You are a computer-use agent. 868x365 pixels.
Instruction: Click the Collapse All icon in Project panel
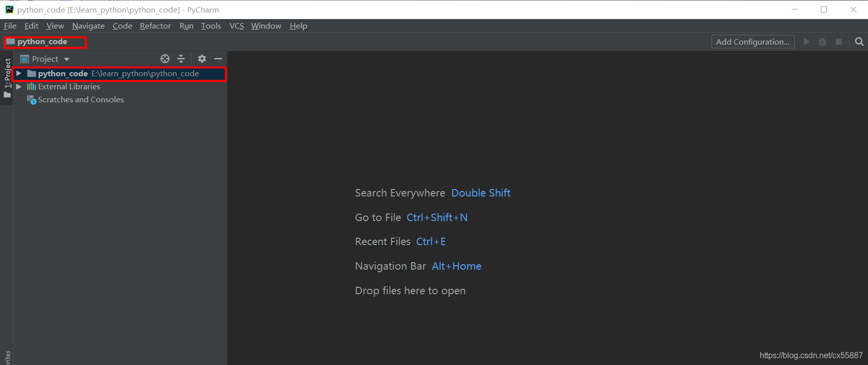(181, 59)
